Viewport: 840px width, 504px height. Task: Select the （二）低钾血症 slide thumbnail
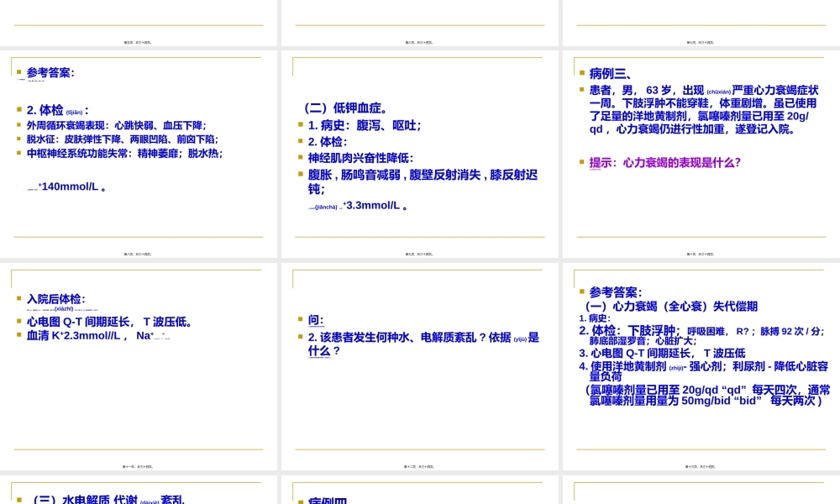pos(420,151)
